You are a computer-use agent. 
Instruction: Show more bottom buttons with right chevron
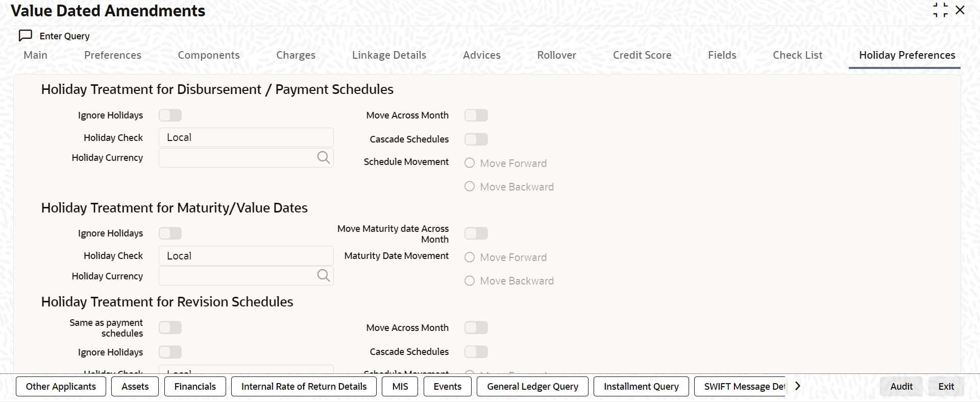(x=798, y=386)
